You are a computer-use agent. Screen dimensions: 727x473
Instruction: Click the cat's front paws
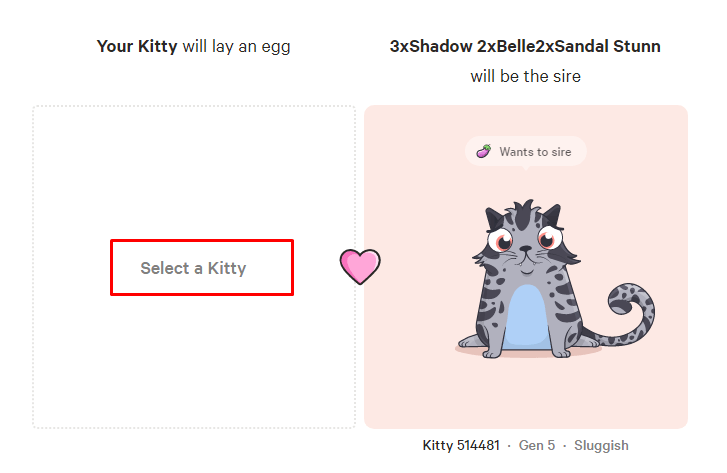[527, 352]
